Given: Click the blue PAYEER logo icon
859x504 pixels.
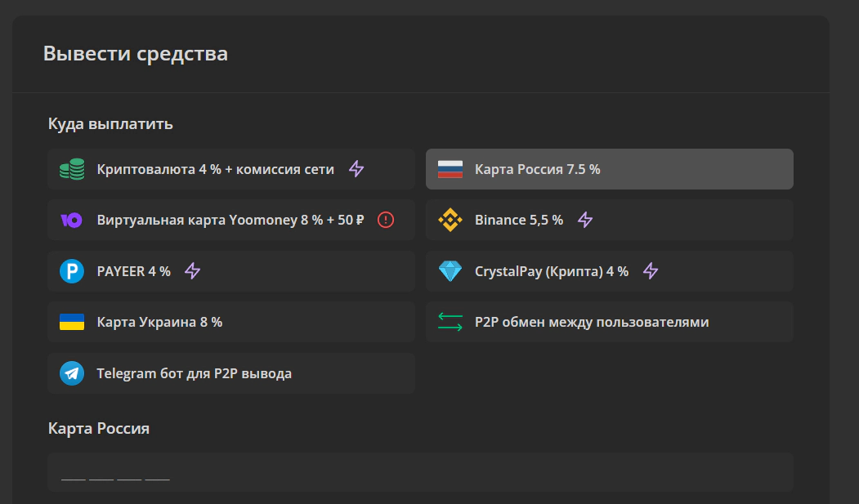Looking at the screenshot, I should [72, 271].
